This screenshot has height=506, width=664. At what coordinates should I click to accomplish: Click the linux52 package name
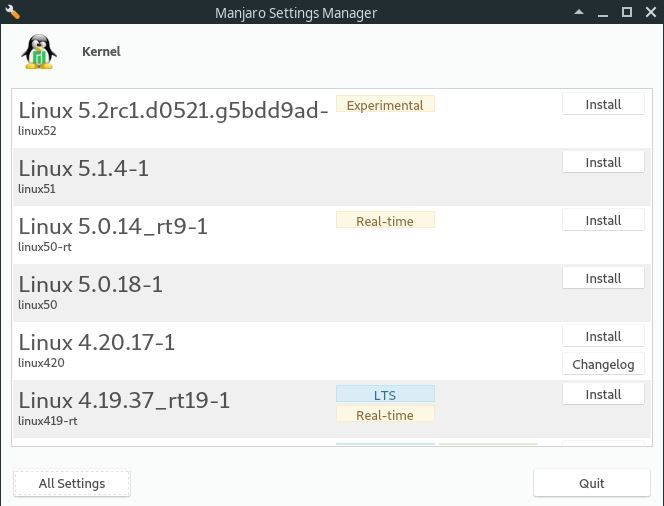point(37,131)
